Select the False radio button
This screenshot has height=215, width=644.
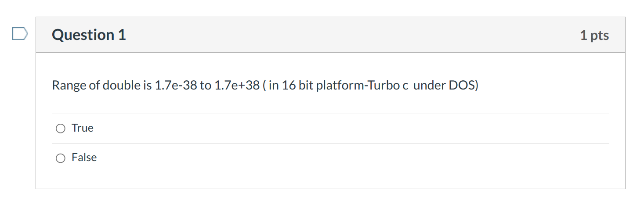60,158
